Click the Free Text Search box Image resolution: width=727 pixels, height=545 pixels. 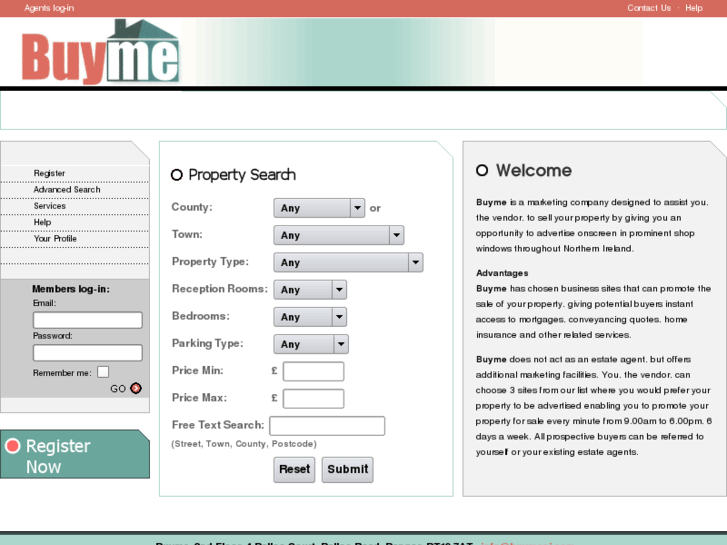[x=327, y=426]
